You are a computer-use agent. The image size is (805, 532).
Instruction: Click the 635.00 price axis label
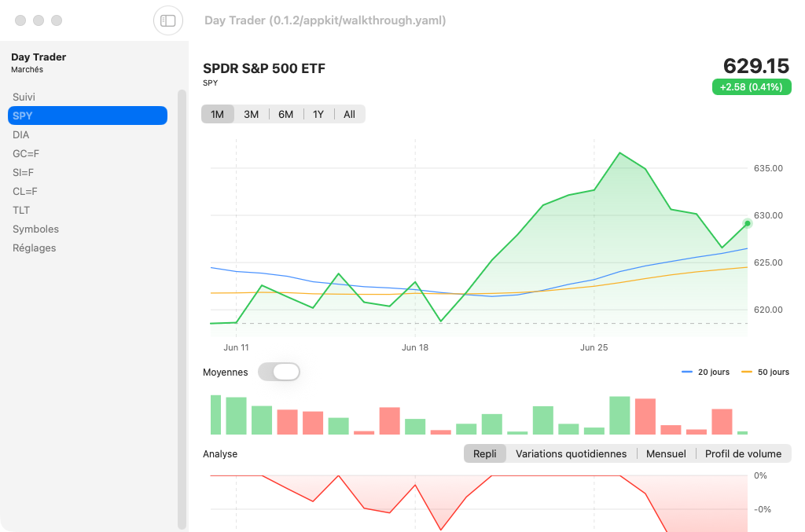click(768, 168)
